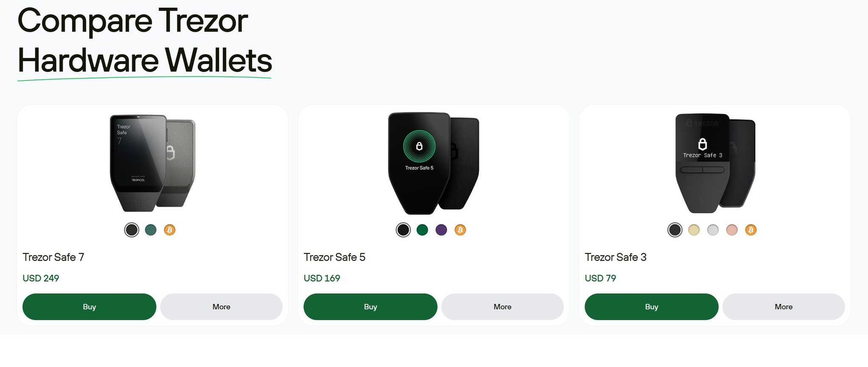868x367 pixels.
Task: Select the Bitcoin edition swatch for Trezor Safe 5
Action: (460, 230)
